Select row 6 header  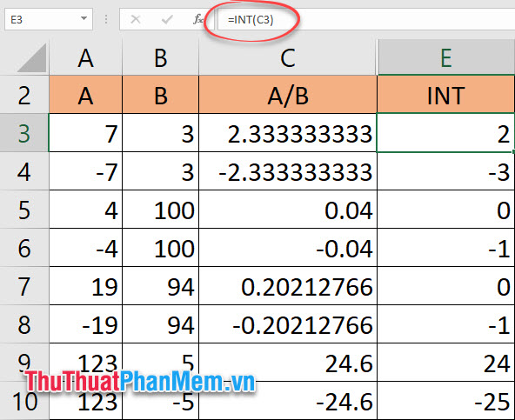pos(24,248)
